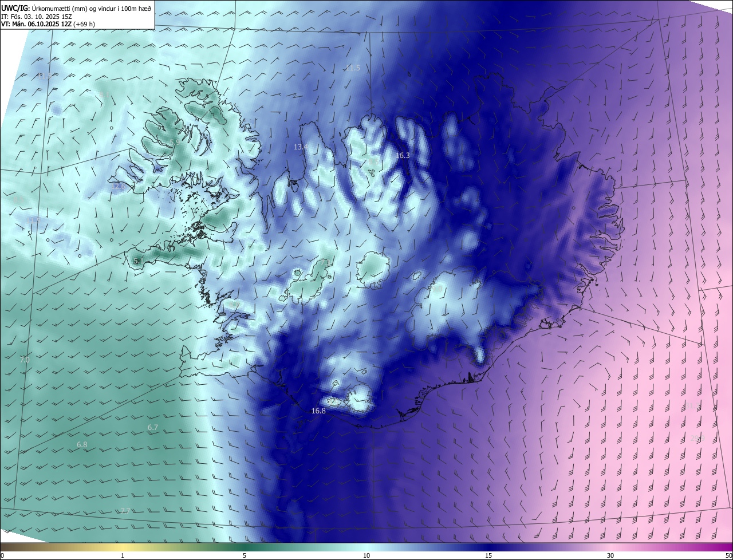733x560 pixels.
Task: Click the 6.8 value label on the map
Action: pyautogui.click(x=82, y=445)
